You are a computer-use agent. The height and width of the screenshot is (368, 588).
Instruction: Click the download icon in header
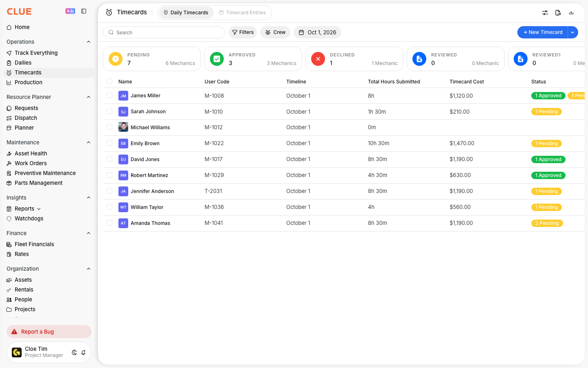pyautogui.click(x=571, y=13)
